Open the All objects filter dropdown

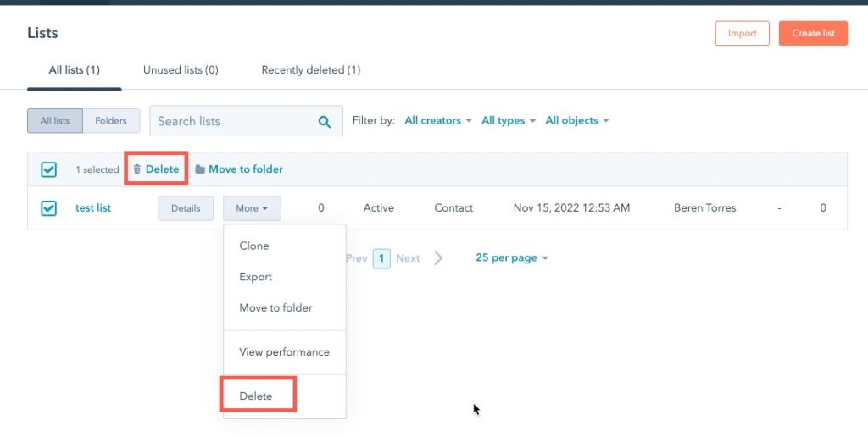[x=576, y=120]
